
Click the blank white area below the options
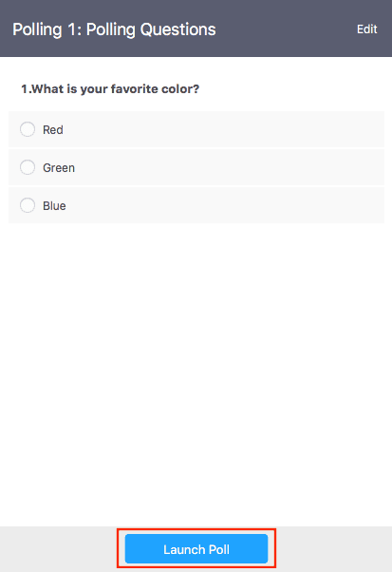point(196,372)
